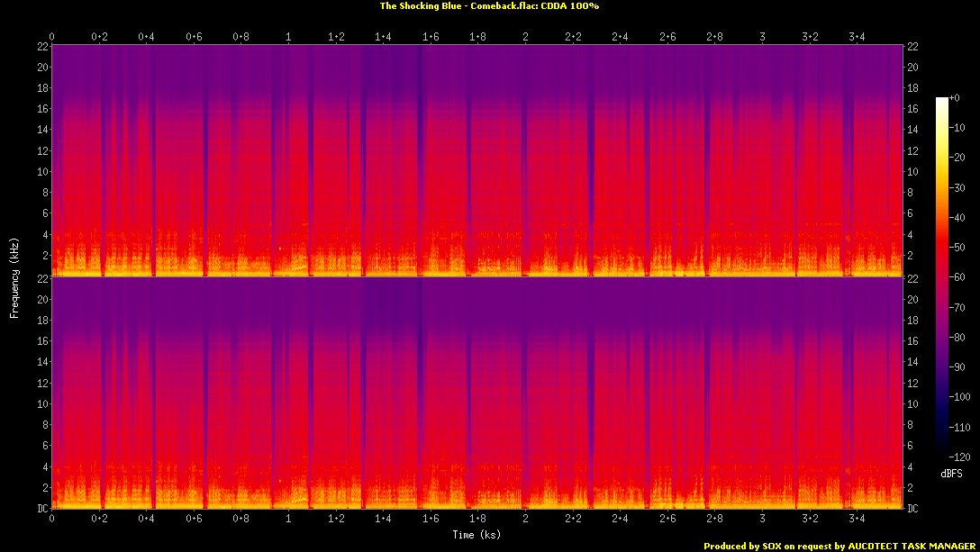
Task: Click the dBFS color scale gradient bar
Action: pyautogui.click(x=941, y=281)
